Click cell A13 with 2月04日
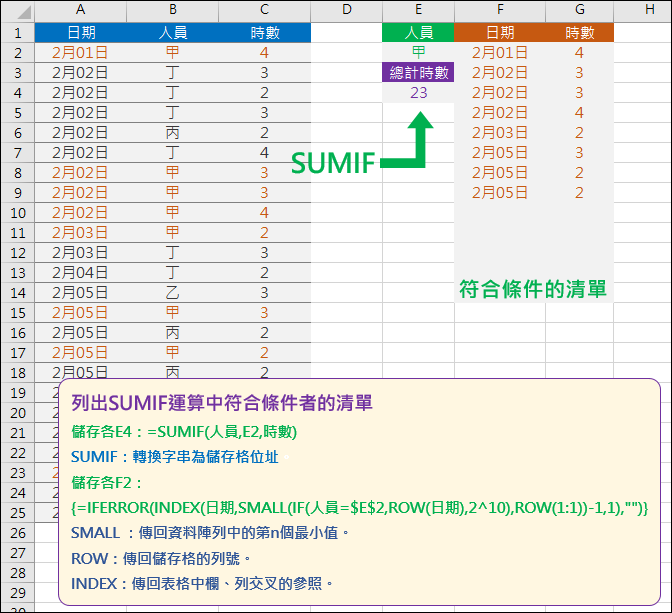Screen dimensions: 672x613 pos(81,273)
